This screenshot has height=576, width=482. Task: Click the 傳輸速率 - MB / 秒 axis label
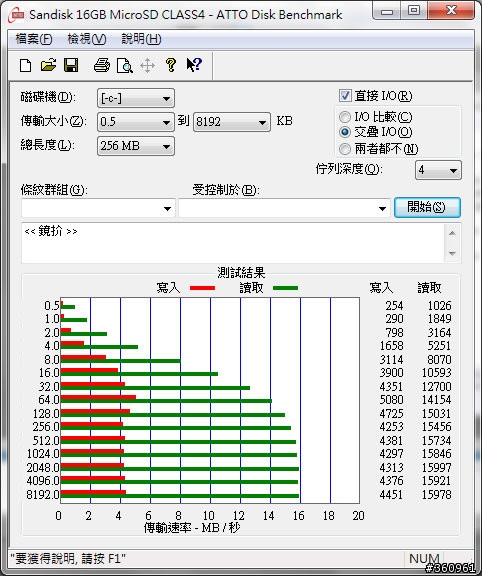pyautogui.click(x=192, y=528)
